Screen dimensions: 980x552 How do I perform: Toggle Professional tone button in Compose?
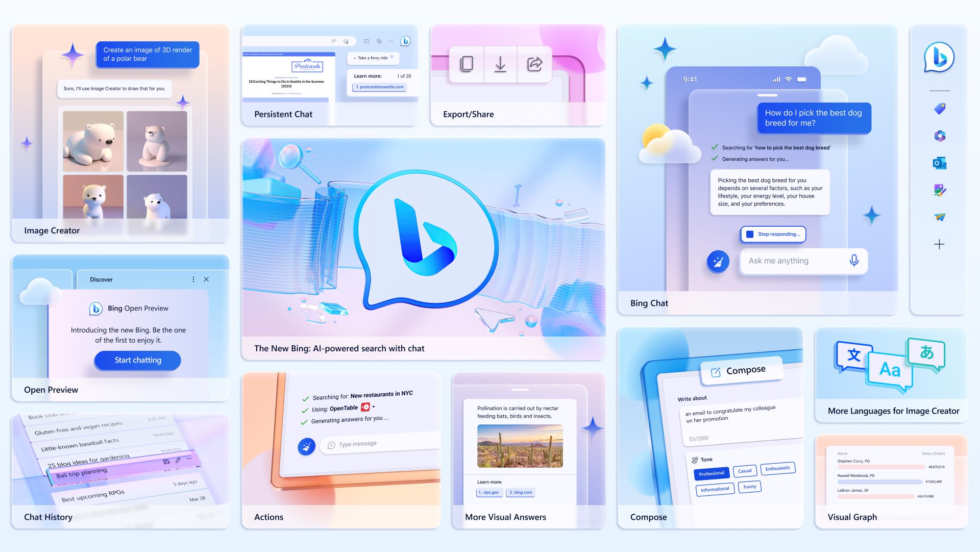point(712,472)
